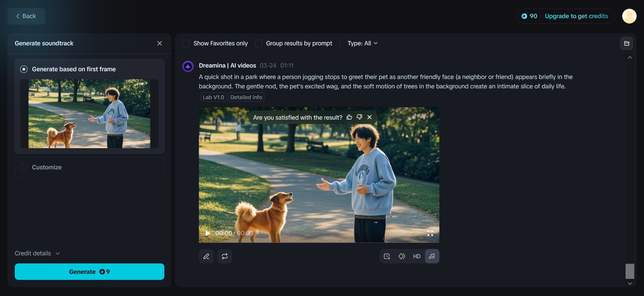Click the edit prompt pencil icon

point(206,256)
